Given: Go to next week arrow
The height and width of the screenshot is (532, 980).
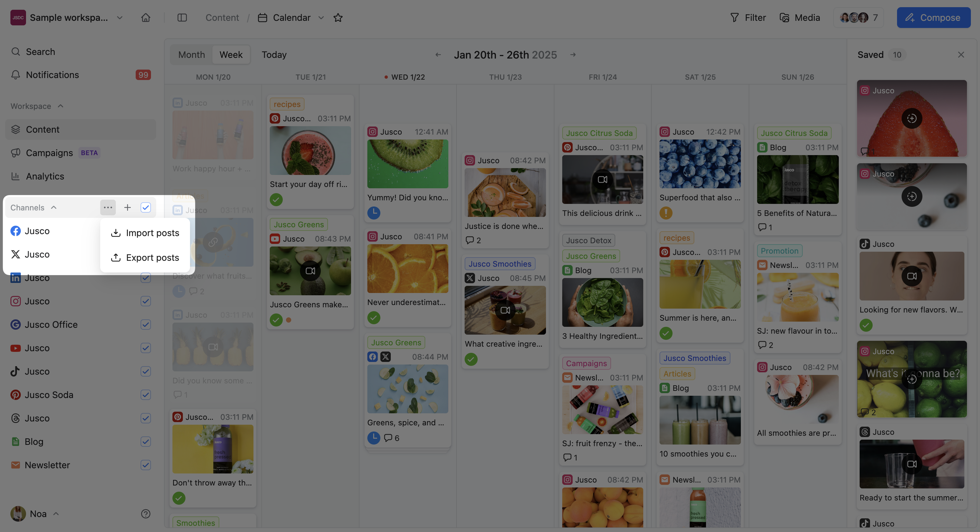Looking at the screenshot, I should 573,55.
